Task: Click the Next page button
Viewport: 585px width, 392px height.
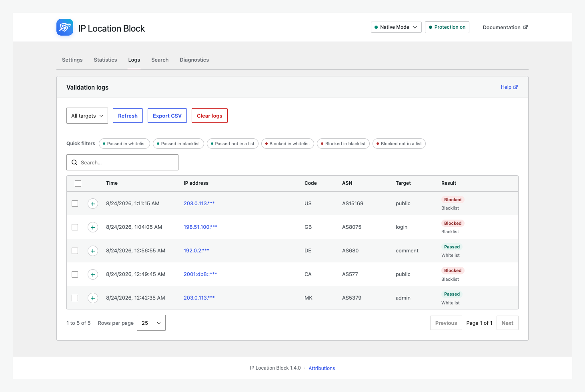Action: point(507,323)
